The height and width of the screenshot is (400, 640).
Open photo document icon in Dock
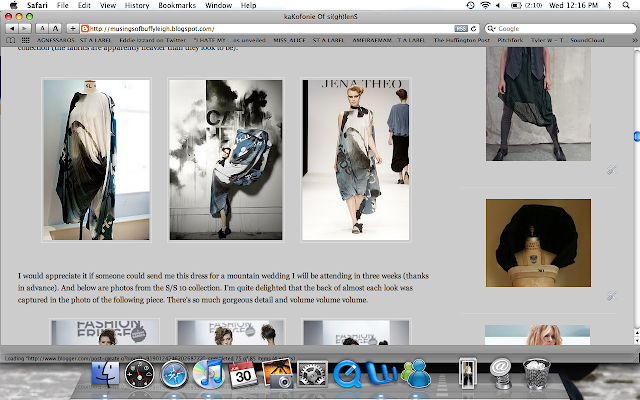pos(467,373)
